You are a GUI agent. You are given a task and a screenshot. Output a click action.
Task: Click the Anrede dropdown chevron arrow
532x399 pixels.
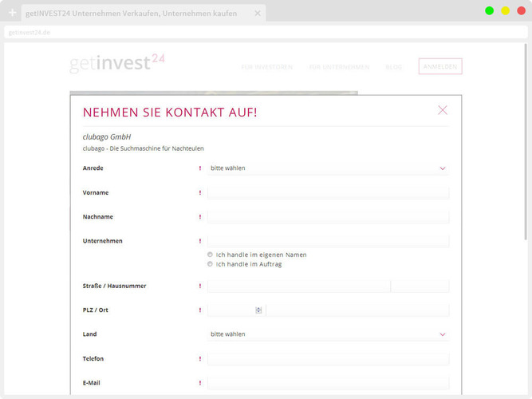tap(443, 168)
